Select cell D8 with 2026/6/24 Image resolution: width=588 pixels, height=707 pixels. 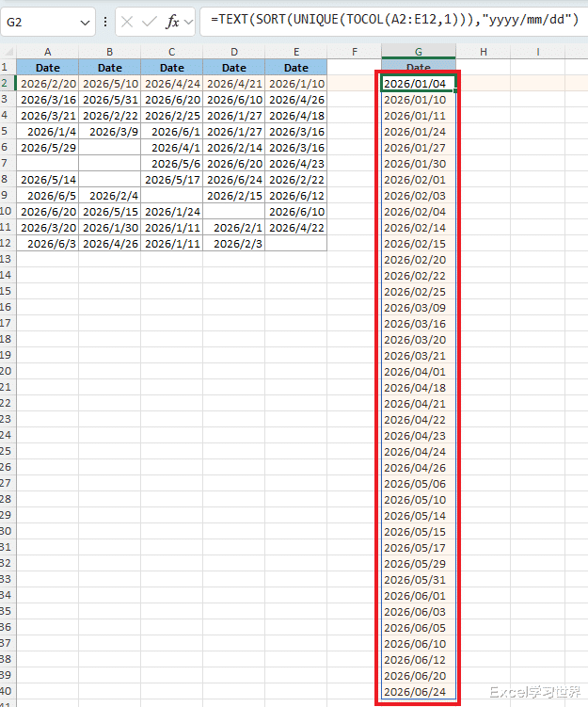[234, 180]
